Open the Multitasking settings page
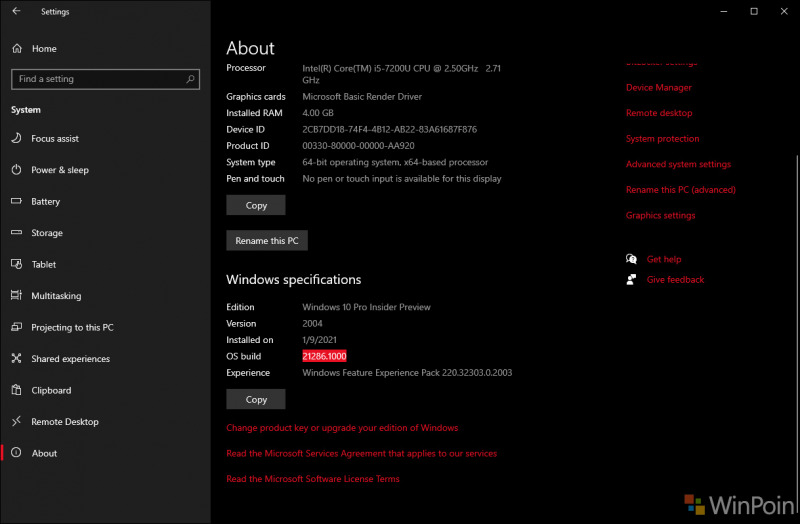The width and height of the screenshot is (800, 524). pos(56,296)
